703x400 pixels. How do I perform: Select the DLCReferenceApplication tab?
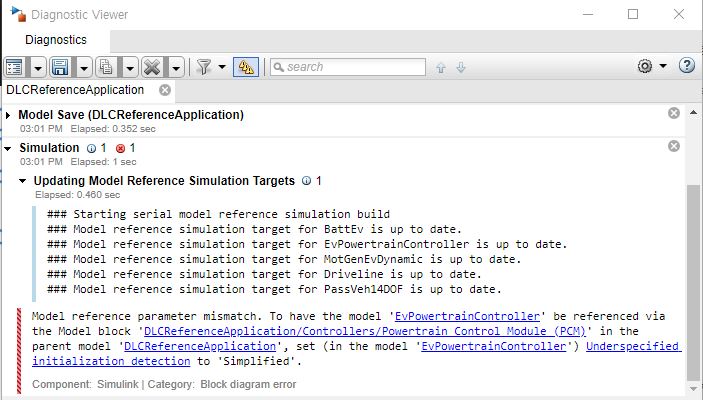pos(75,90)
